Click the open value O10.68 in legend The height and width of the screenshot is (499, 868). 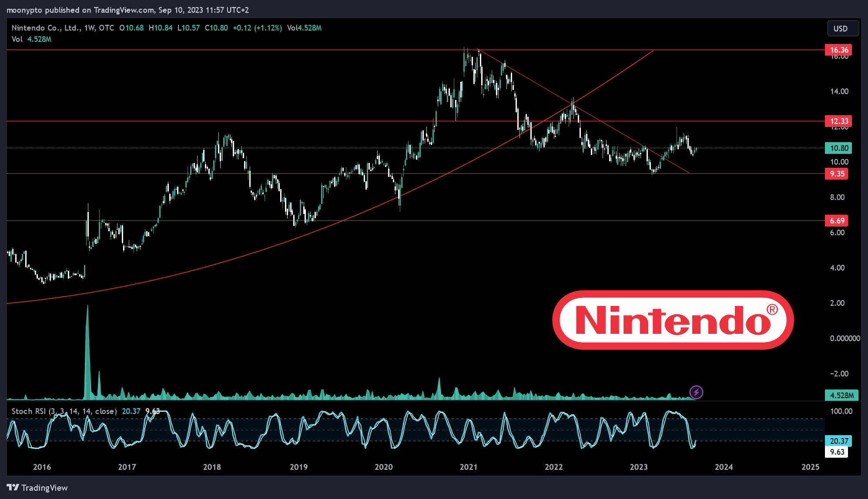pyautogui.click(x=131, y=28)
